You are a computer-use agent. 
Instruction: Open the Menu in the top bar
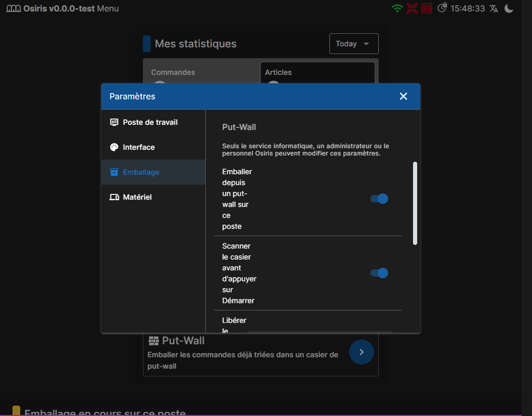click(108, 8)
